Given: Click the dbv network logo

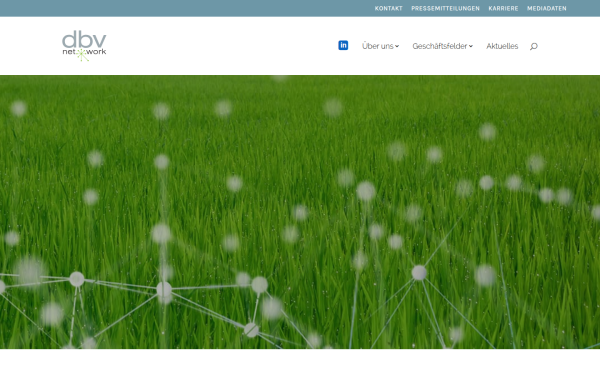Looking at the screenshot, I should (84, 46).
